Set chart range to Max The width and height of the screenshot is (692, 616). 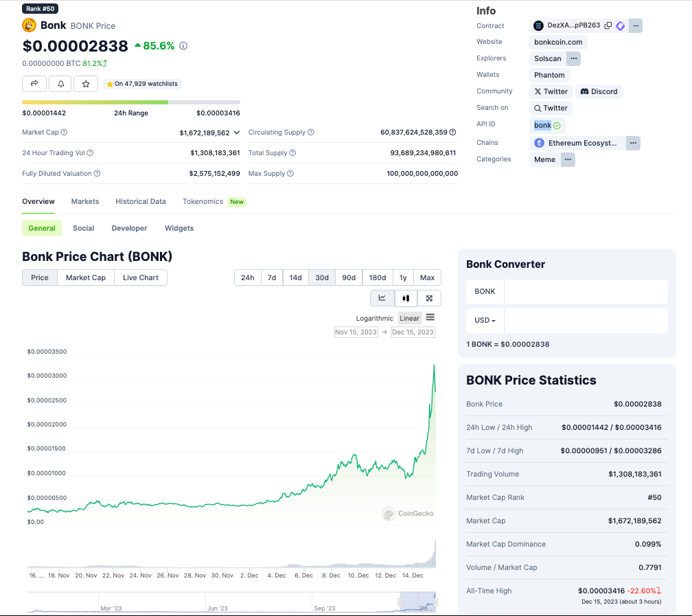click(x=427, y=277)
